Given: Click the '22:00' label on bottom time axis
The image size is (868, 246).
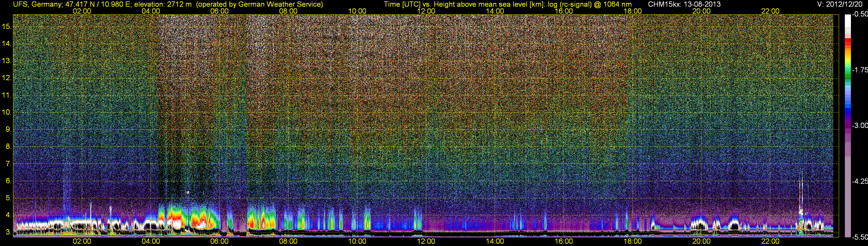Looking at the screenshot, I should 770,241.
